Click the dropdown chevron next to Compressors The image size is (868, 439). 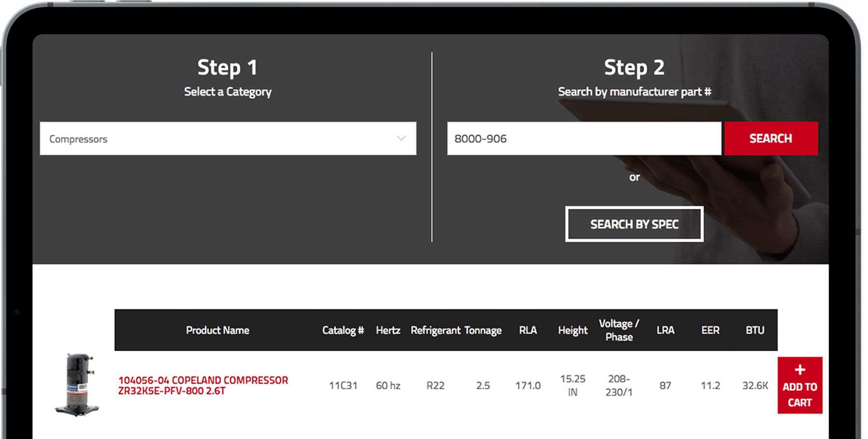click(x=402, y=138)
